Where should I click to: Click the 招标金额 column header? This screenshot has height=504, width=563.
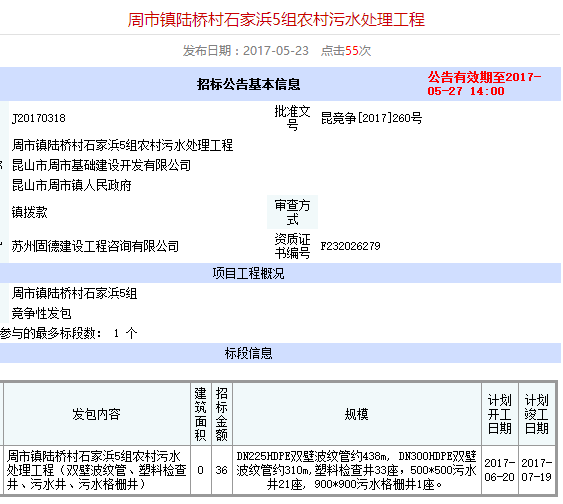[x=222, y=414]
